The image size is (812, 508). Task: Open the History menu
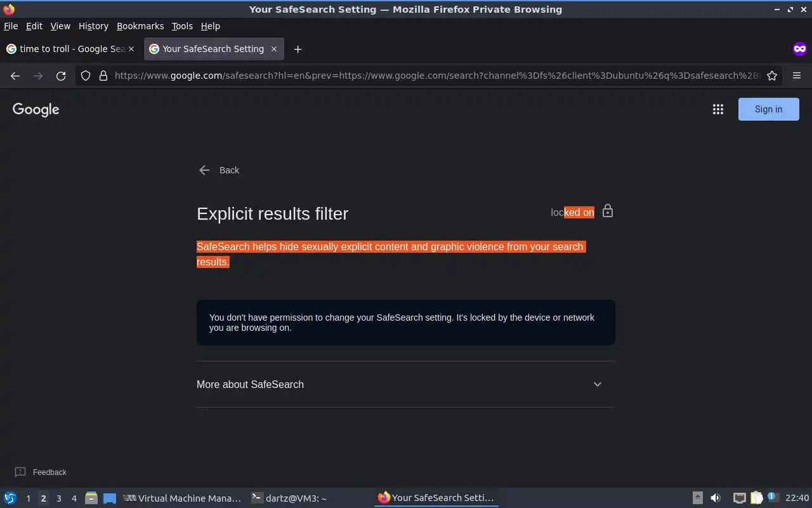(x=93, y=26)
